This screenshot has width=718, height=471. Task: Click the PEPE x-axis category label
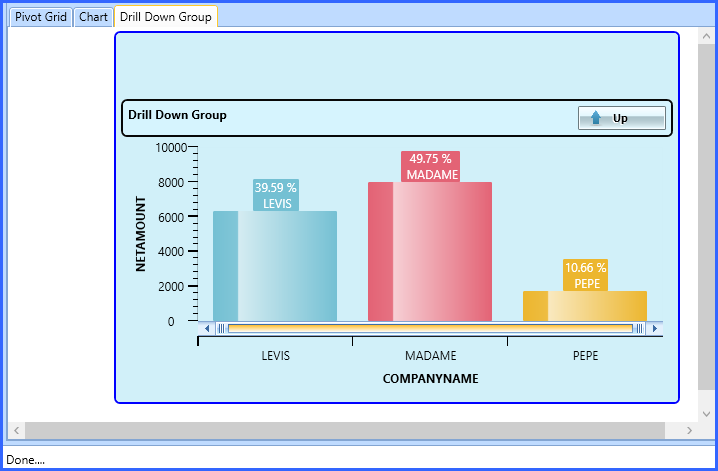point(585,356)
